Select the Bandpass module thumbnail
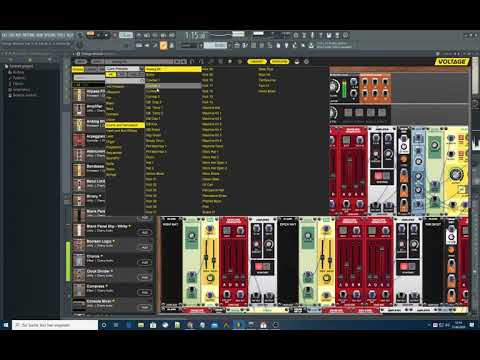 point(79,170)
